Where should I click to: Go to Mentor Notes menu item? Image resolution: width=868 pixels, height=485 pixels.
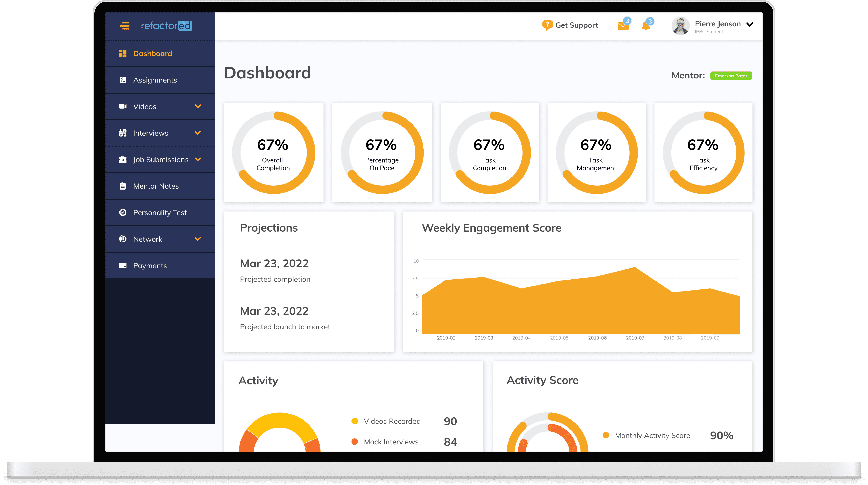pyautogui.click(x=156, y=186)
